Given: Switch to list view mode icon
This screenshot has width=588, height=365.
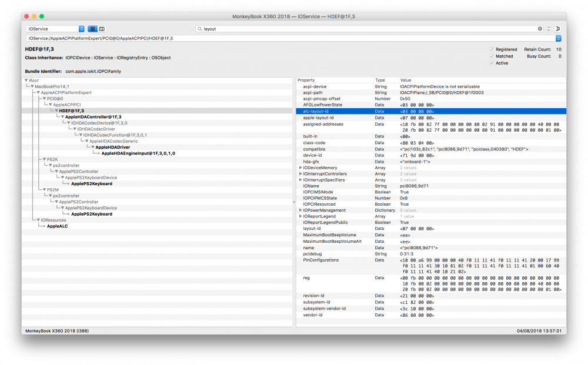Looking at the screenshot, I should coord(92,29).
